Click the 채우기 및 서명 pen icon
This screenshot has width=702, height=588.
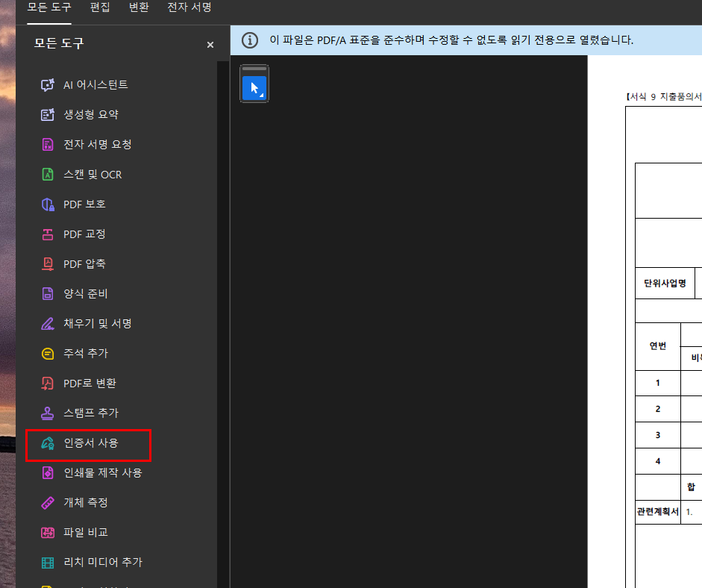tap(48, 323)
